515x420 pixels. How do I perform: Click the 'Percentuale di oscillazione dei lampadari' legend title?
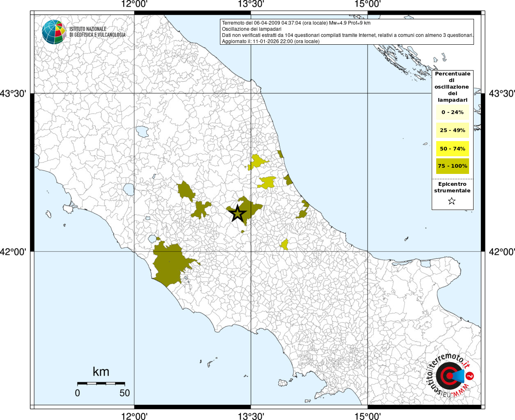click(x=452, y=87)
